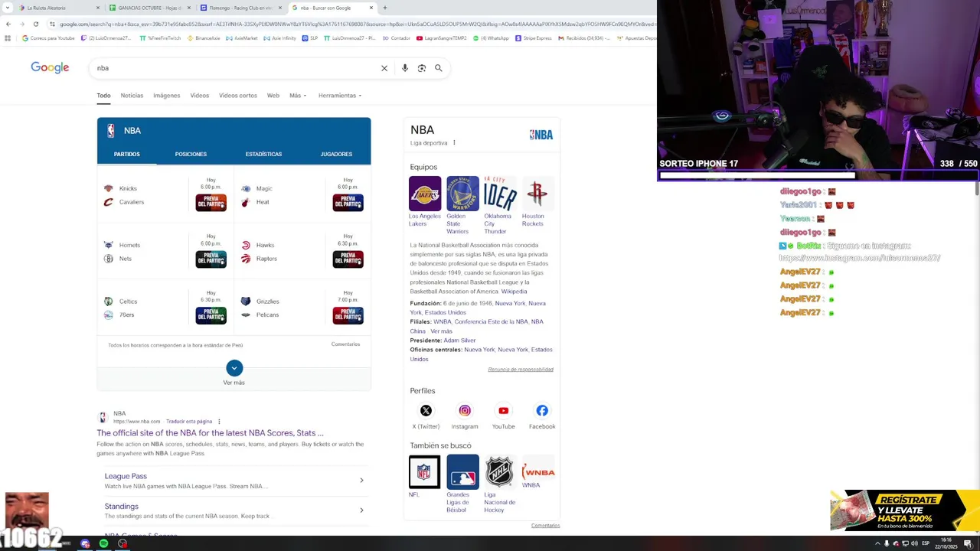
Task: Open Spotify from the taskbar
Action: pos(103,543)
